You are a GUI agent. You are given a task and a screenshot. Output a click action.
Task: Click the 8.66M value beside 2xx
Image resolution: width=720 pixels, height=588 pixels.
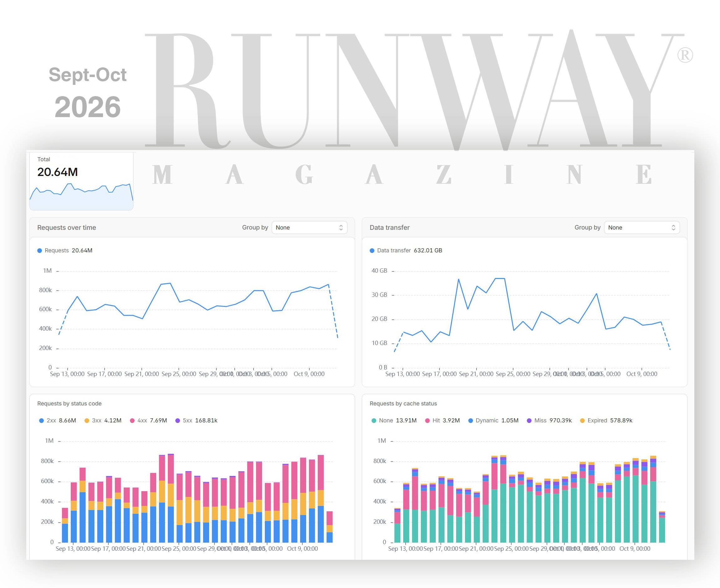tap(67, 420)
